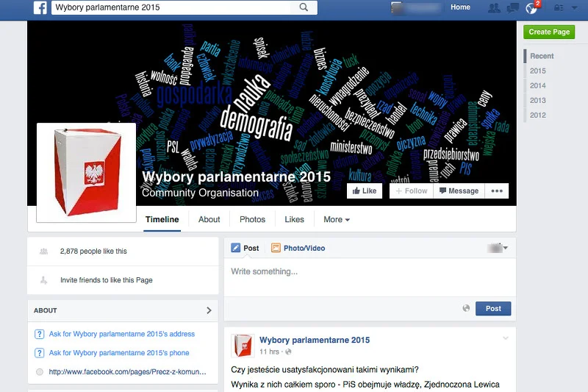Image resolution: width=588 pixels, height=392 pixels.
Task: Jump to Recent in the timeline navigator
Action: tap(542, 56)
